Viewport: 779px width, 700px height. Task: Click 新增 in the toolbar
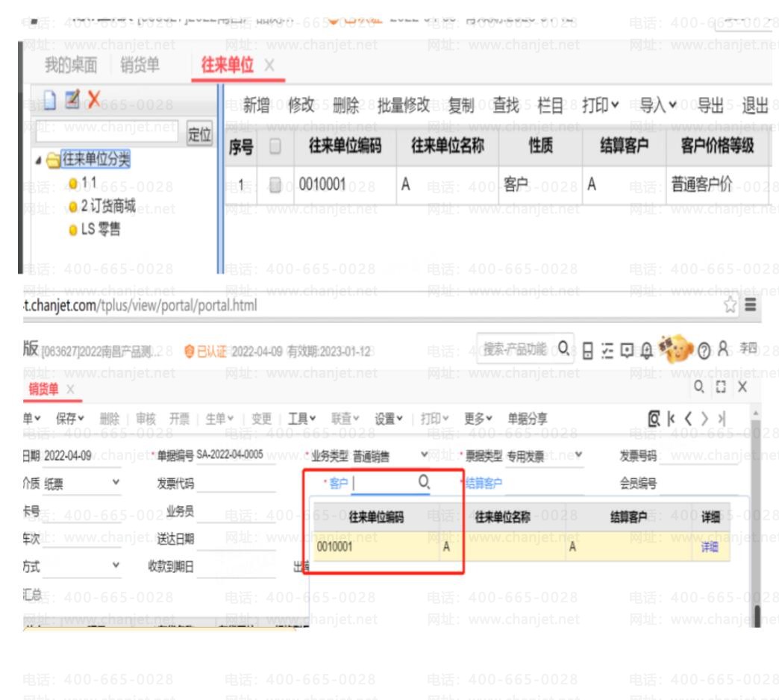point(257,105)
